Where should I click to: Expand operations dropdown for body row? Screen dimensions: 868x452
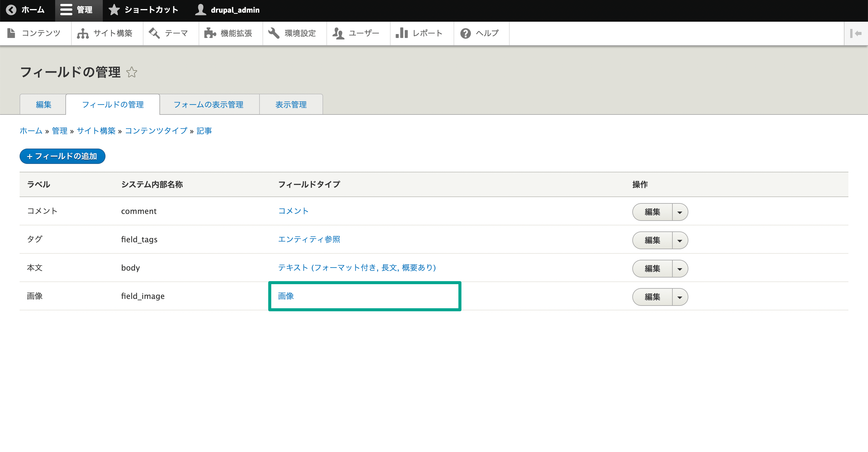coord(680,269)
